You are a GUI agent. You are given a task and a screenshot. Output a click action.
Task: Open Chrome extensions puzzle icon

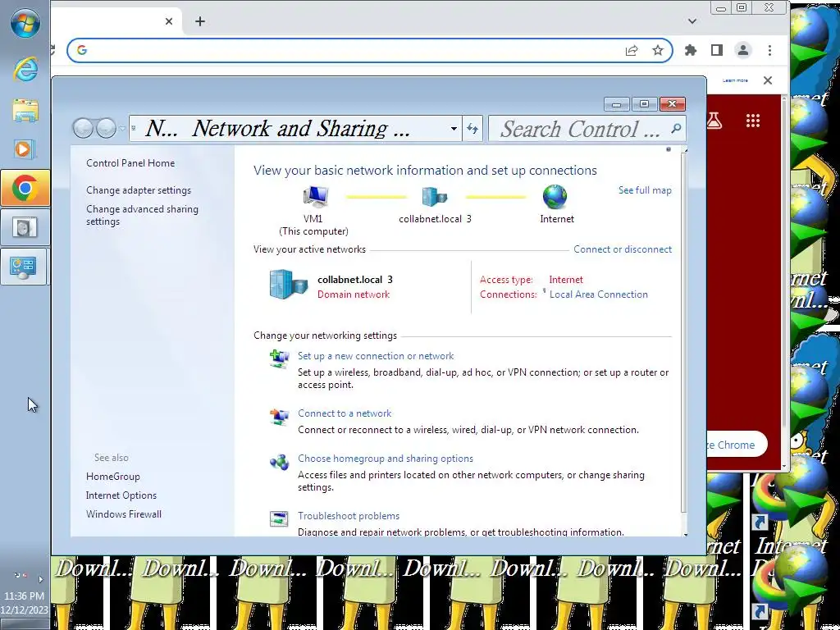tap(691, 50)
